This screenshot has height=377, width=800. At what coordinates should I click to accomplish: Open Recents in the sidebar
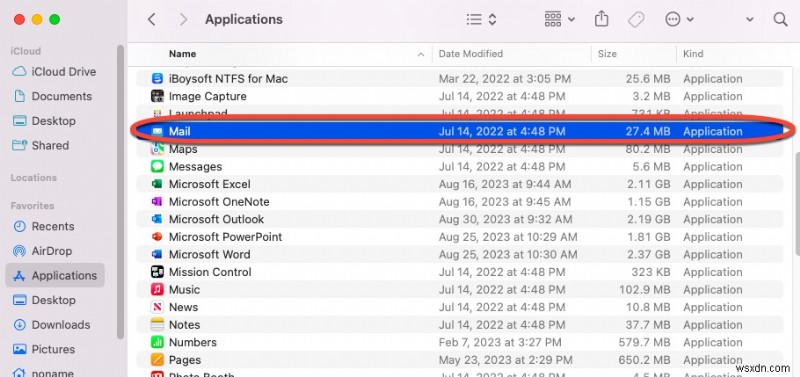pos(44,226)
